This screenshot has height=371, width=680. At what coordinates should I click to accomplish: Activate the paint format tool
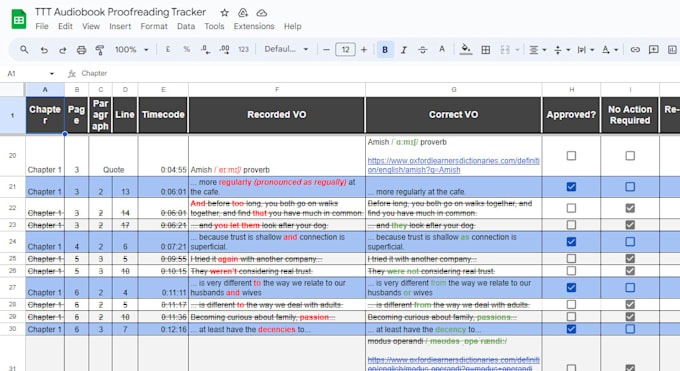[x=100, y=50]
